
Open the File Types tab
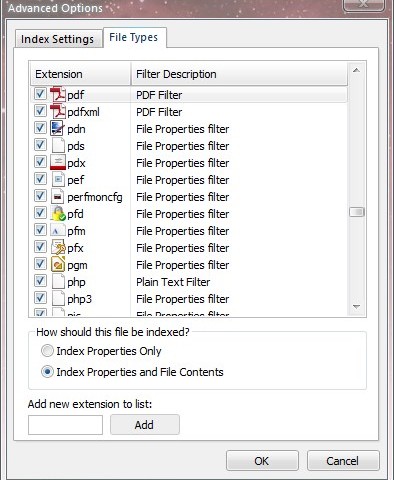click(134, 37)
